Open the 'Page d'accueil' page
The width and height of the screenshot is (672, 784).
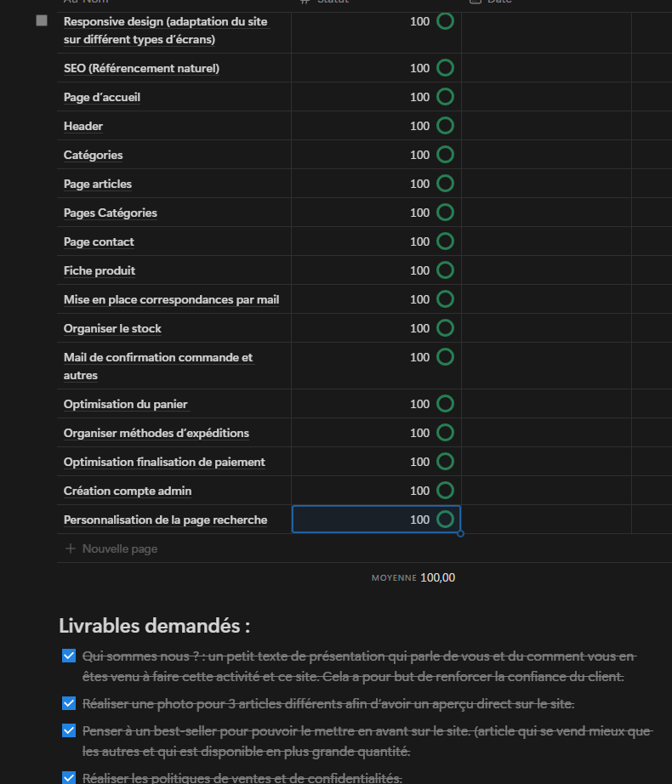102,97
